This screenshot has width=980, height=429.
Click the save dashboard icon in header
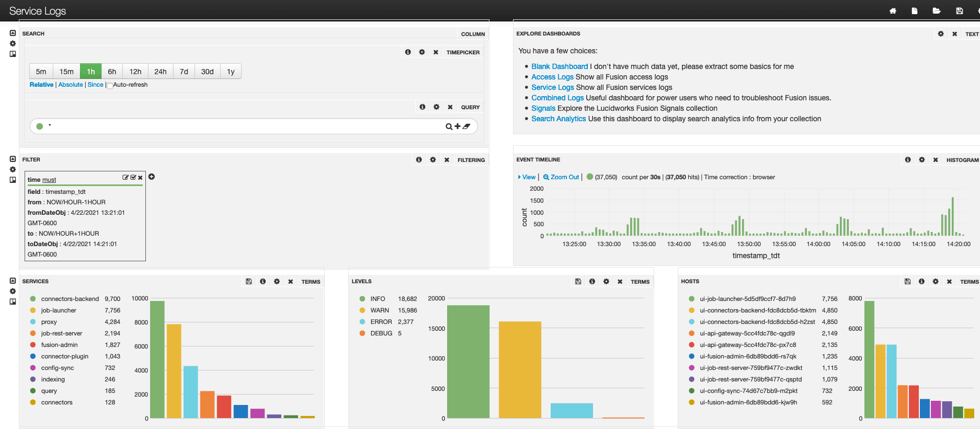click(960, 11)
